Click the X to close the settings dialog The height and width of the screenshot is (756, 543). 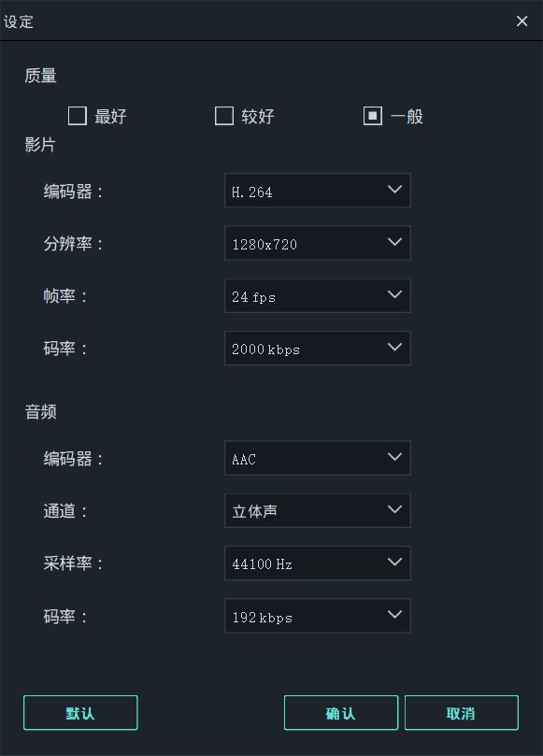point(522,21)
